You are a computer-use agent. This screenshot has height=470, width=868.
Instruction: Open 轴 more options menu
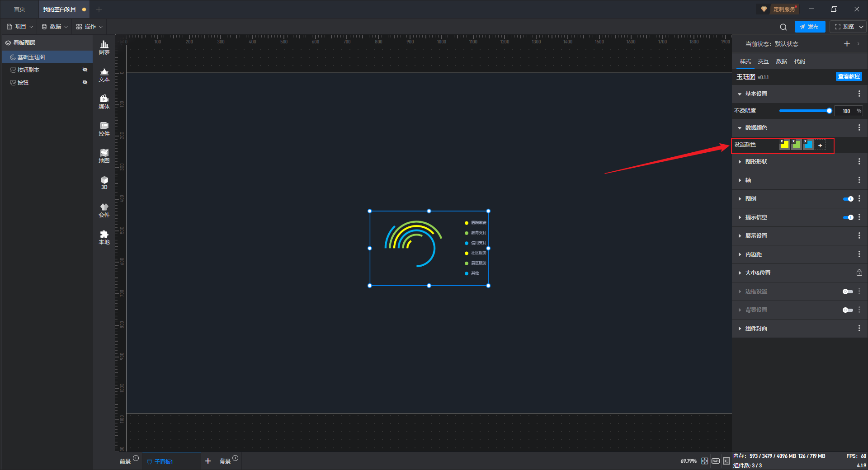[x=859, y=180]
